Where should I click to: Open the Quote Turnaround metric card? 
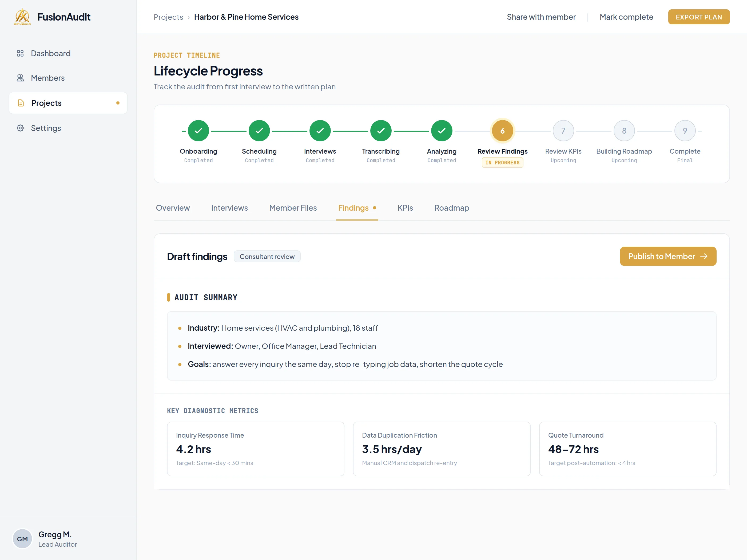coord(627,449)
